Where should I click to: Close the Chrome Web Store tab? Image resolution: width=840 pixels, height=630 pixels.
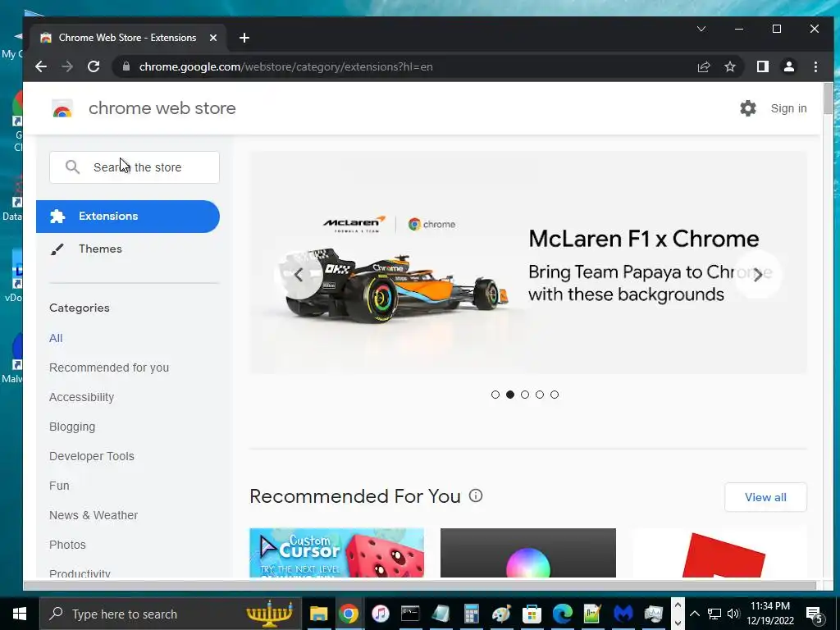click(213, 38)
